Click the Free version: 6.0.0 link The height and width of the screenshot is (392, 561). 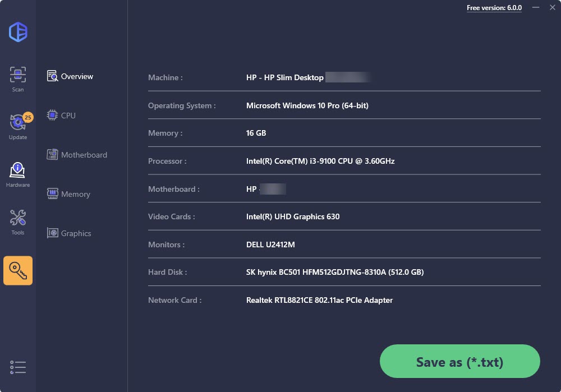pyautogui.click(x=494, y=8)
